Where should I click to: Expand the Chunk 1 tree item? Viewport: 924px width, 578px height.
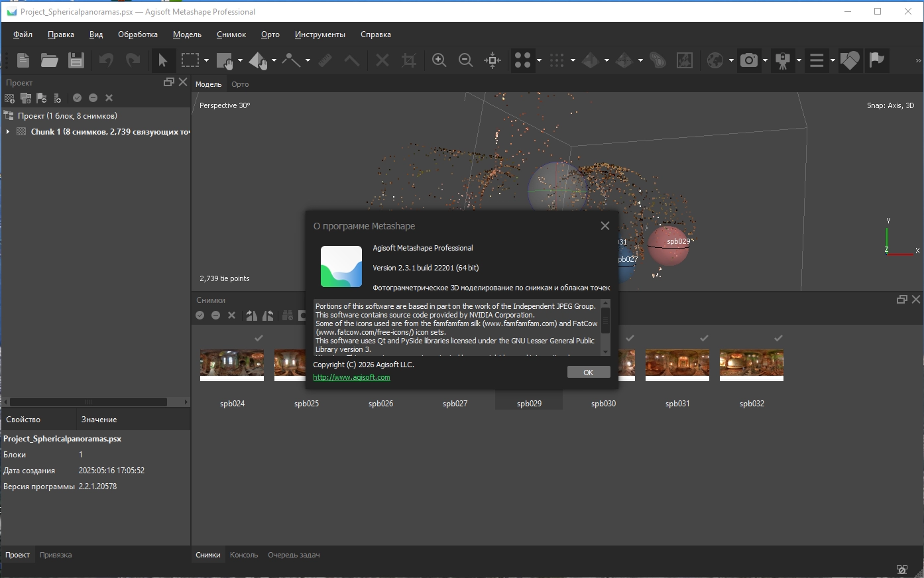click(7, 132)
